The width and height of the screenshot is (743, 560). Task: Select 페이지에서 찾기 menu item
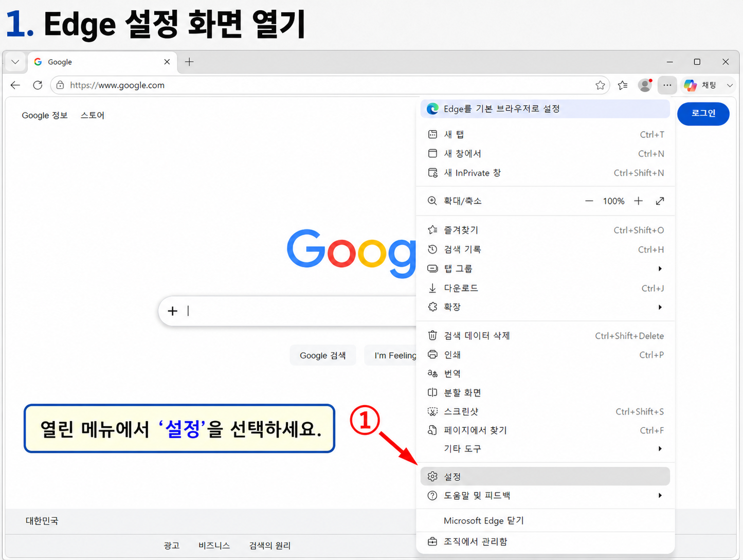click(x=545, y=430)
